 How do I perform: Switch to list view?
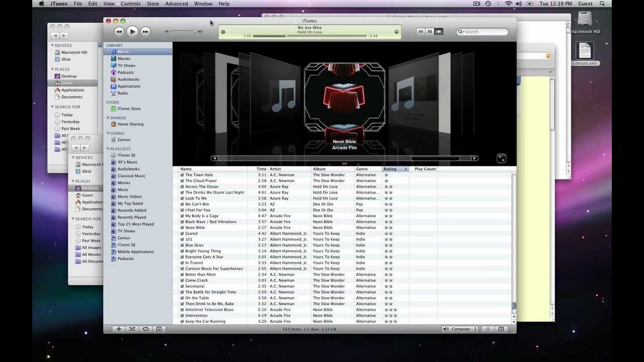(x=421, y=32)
